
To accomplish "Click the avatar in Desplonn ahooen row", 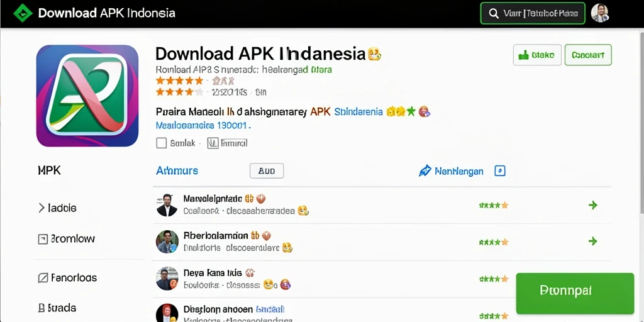I will (x=167, y=313).
